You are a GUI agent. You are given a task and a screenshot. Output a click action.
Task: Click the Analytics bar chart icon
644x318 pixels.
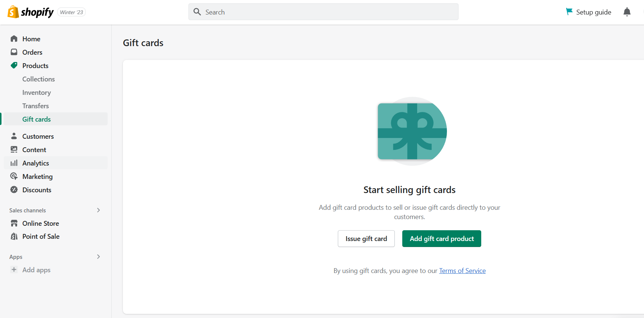[x=14, y=163]
